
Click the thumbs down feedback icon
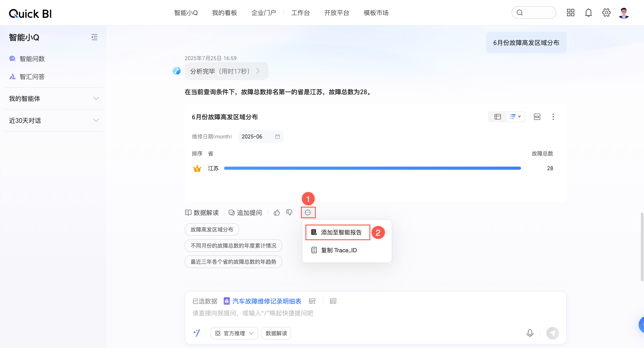289,212
